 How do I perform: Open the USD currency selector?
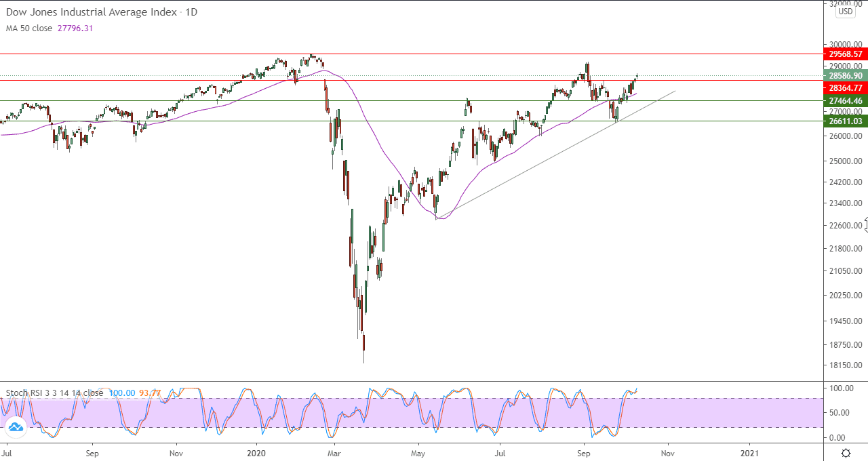(845, 12)
